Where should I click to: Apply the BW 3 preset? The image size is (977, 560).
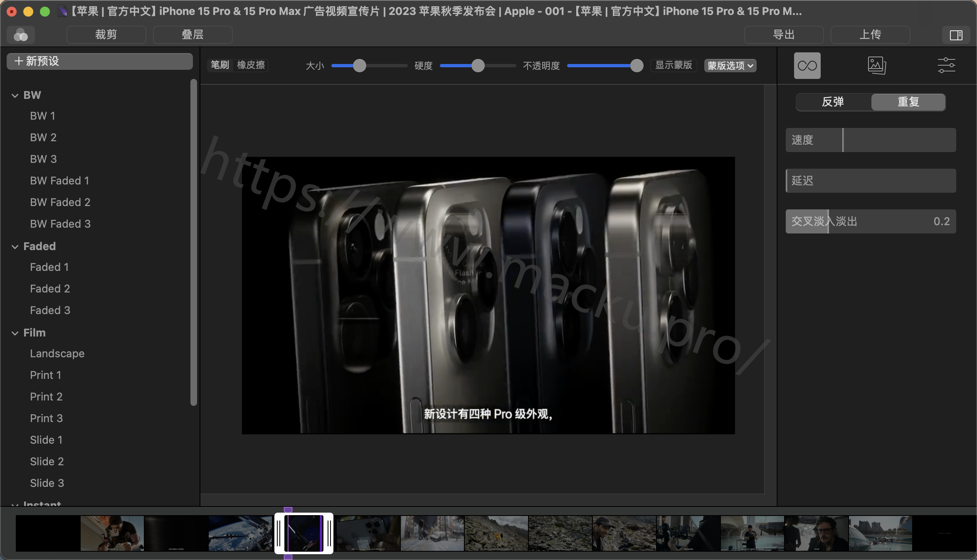click(x=43, y=159)
